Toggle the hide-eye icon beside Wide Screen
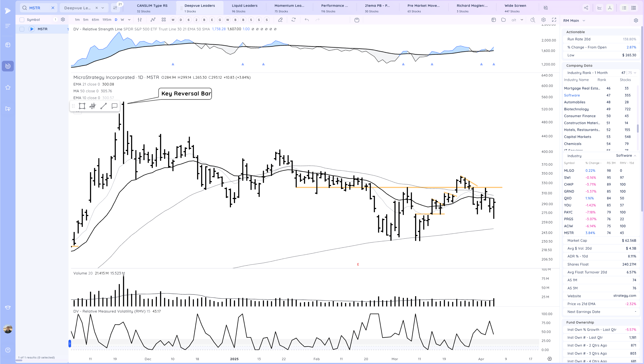This screenshot has width=644, height=364. pos(546,8)
